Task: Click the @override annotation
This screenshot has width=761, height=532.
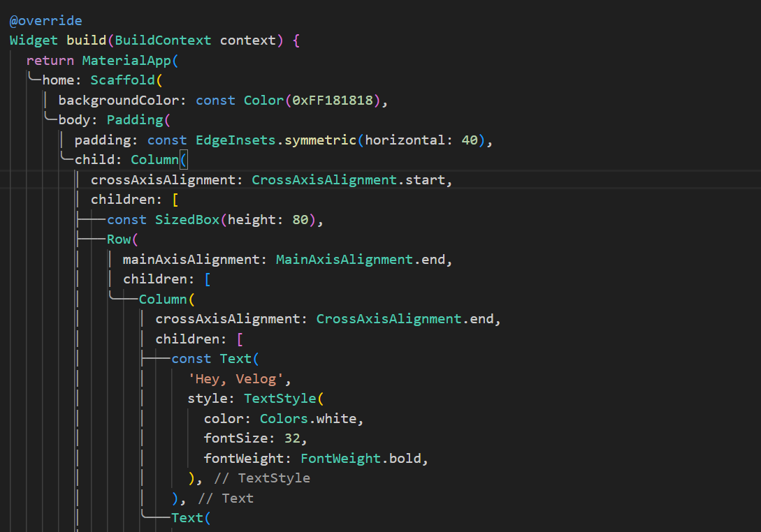Action: (x=45, y=21)
